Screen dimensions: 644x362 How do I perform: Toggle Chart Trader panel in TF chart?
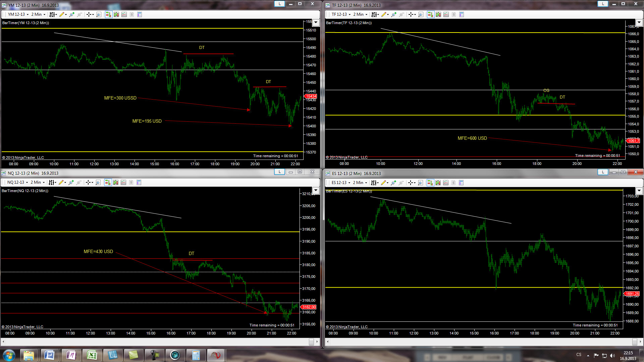tap(430, 14)
